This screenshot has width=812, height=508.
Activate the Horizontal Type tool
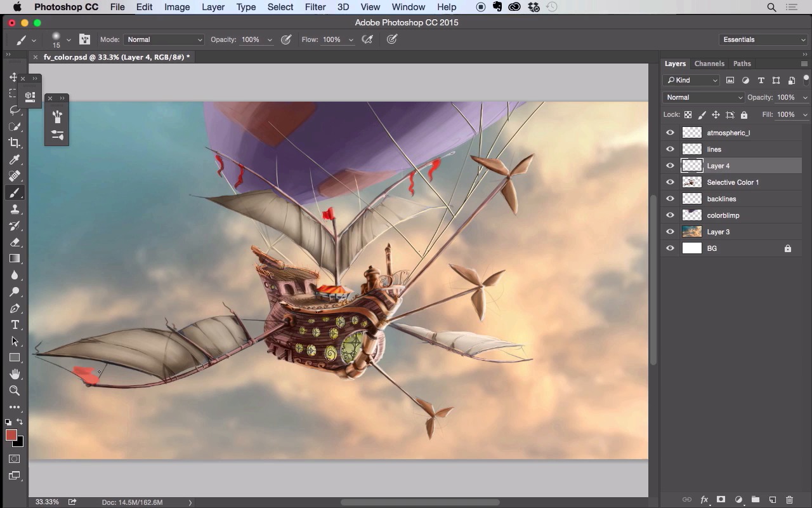point(15,324)
